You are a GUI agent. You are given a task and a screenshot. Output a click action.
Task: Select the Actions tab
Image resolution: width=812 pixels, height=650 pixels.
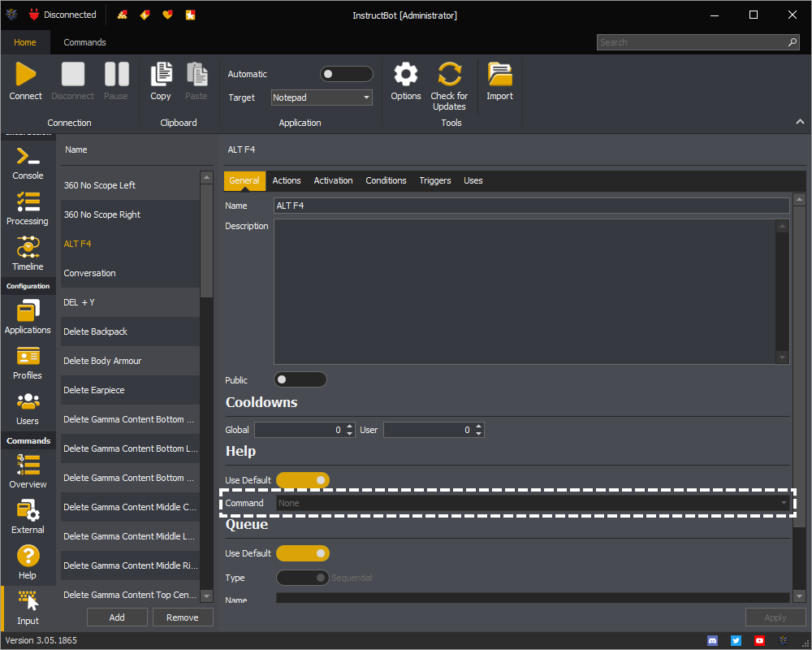287,180
